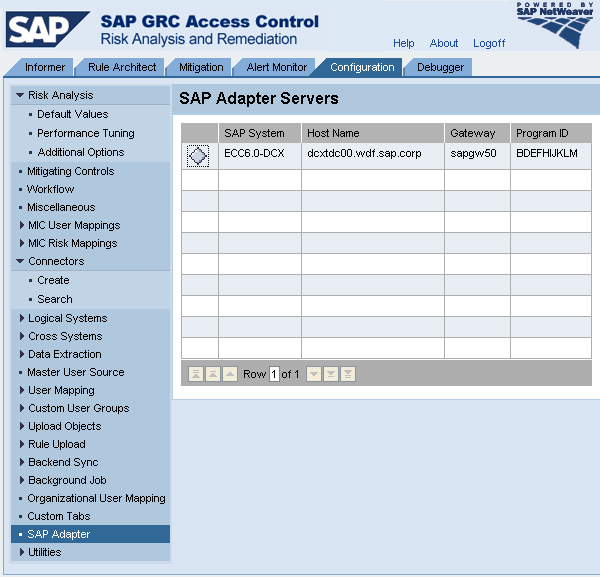Click the SAP NetWeaver logo
Viewport: 600px width, 577px height.
click(554, 25)
